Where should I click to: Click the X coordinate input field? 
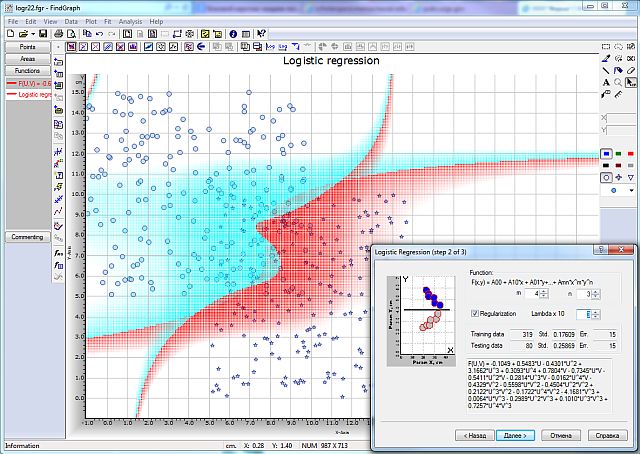623,118
